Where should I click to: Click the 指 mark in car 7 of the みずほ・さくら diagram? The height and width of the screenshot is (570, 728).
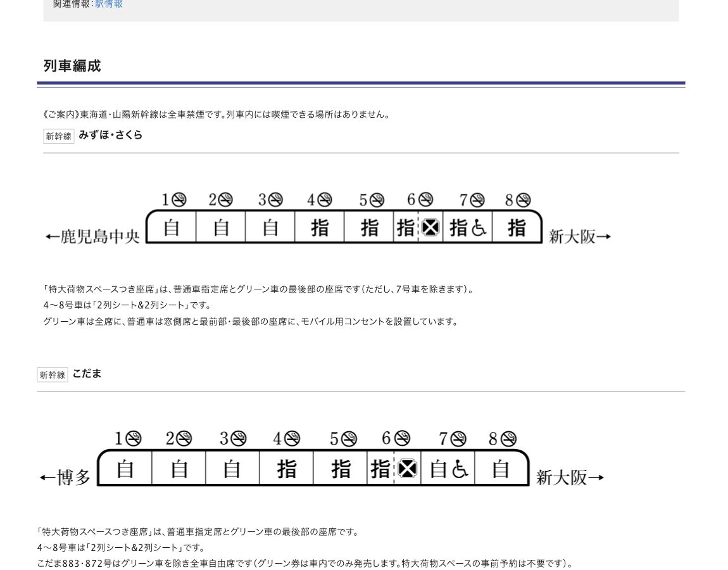pos(458,227)
